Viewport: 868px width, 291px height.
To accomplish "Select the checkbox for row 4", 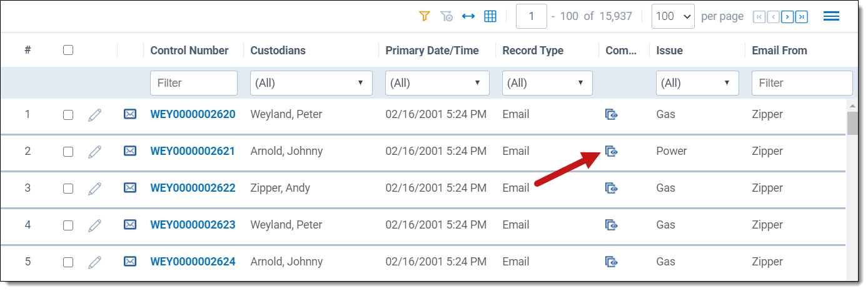I will (x=68, y=225).
